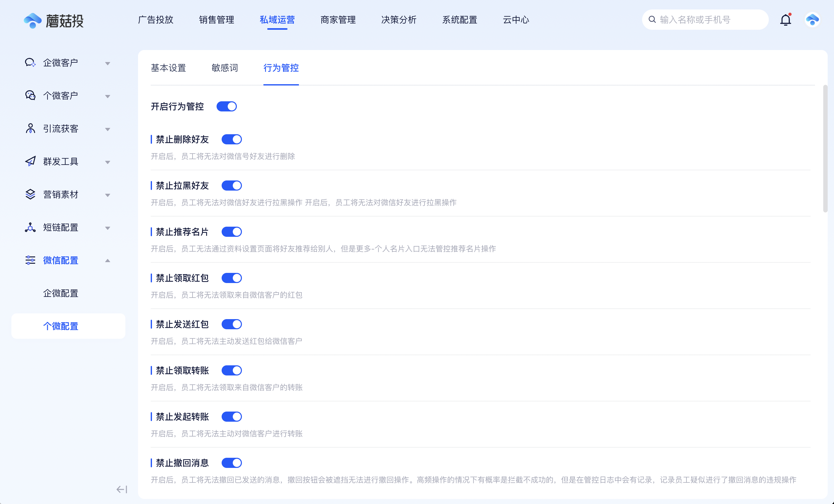Toggle the 禁止领取红包 switch

[231, 278]
